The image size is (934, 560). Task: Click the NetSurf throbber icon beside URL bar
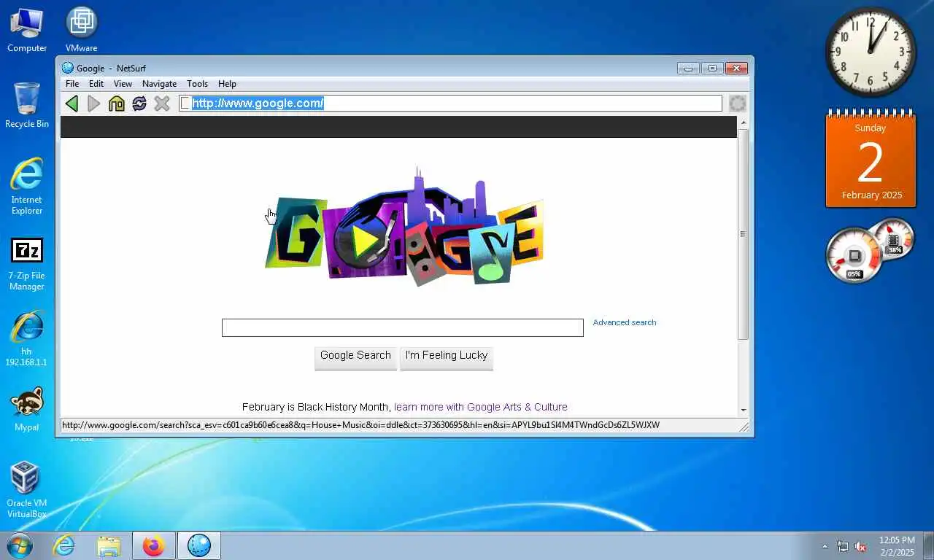pyautogui.click(x=738, y=104)
